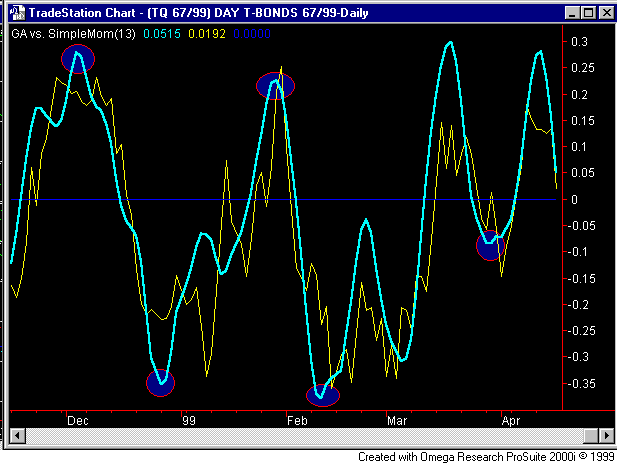Click the cyan 0.0515 indicator value
Image resolution: width=617 pixels, height=463 pixels.
click(x=162, y=33)
